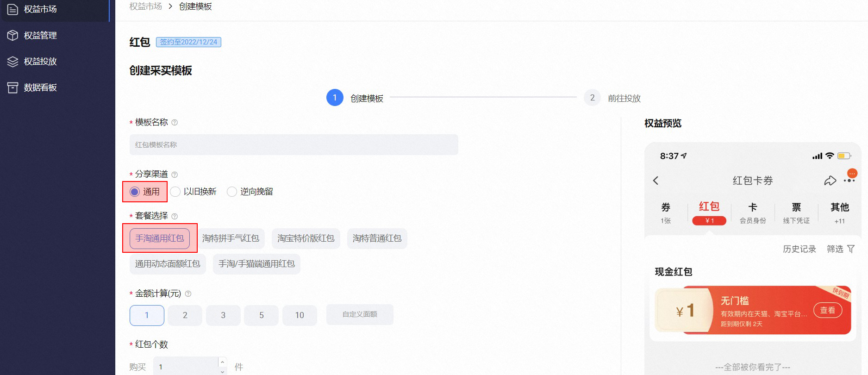Increase 红包个数 with the up arrow
868x375 pixels.
[x=223, y=362]
